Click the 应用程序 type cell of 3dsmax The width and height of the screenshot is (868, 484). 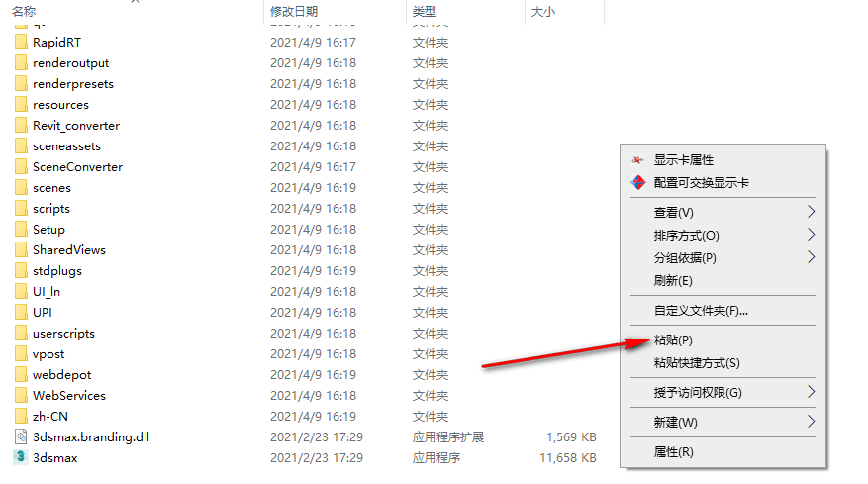(436, 458)
